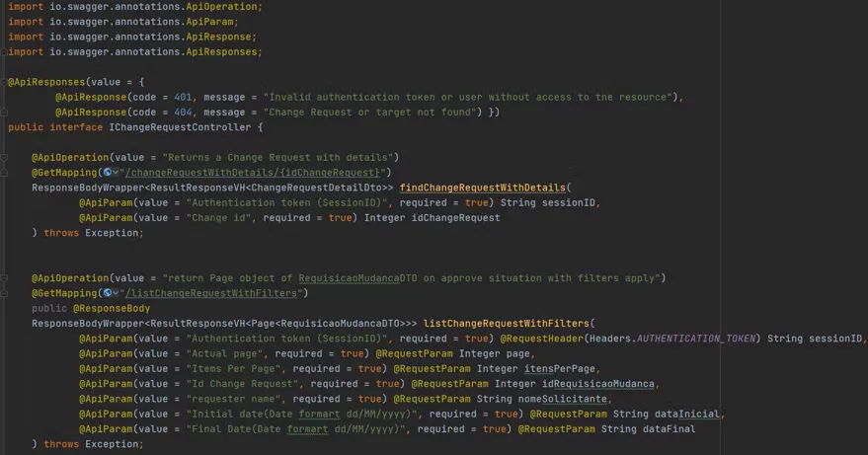Open the chevron dropdown beside the changeRequestWithDetails URL
The height and width of the screenshot is (455, 868).
(116, 172)
